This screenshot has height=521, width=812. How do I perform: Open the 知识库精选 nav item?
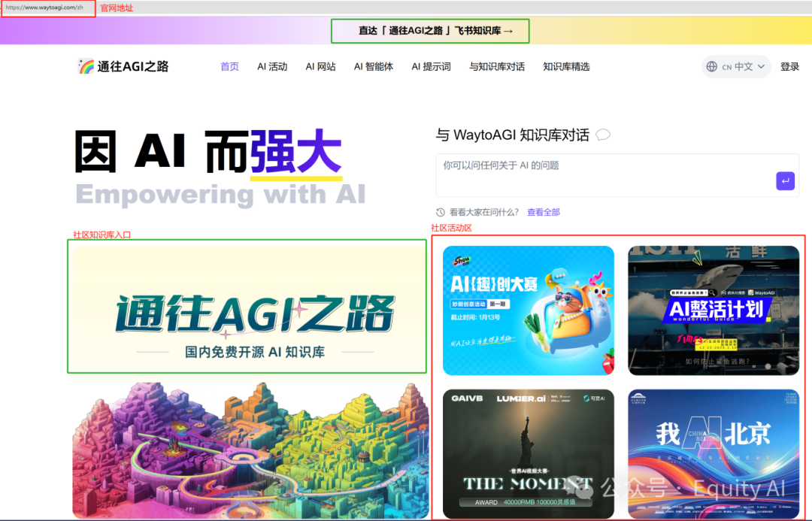click(566, 67)
